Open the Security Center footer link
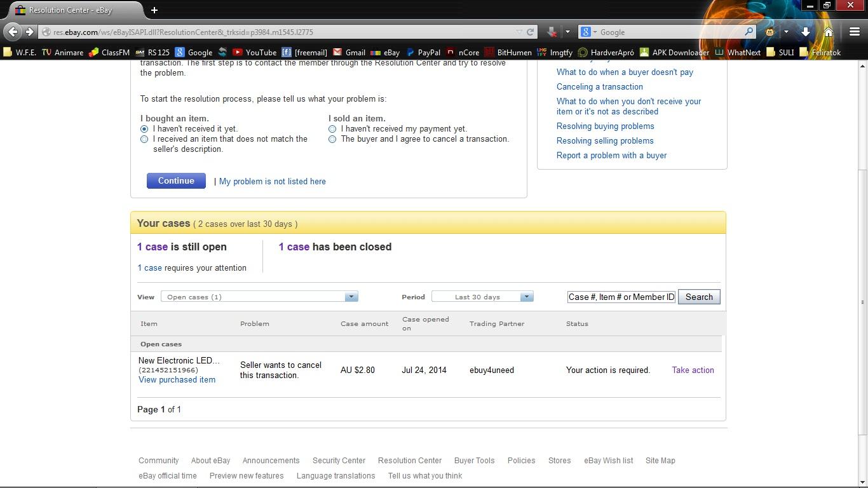The image size is (868, 488). pos(339,460)
